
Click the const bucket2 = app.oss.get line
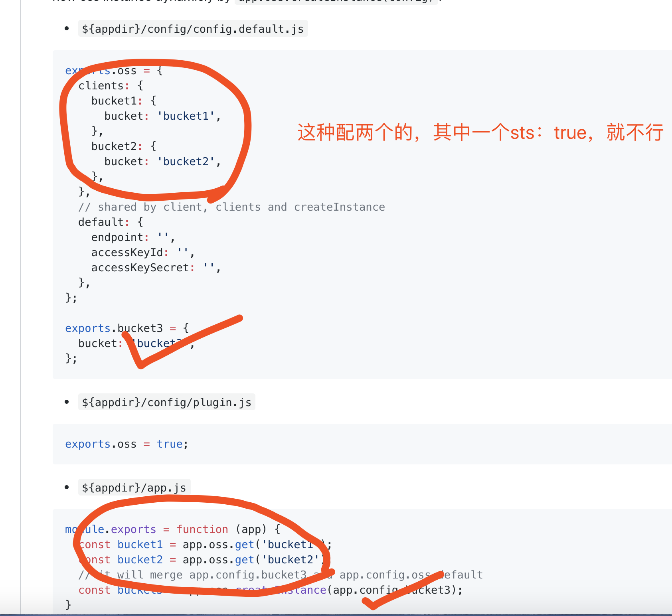coord(205,560)
